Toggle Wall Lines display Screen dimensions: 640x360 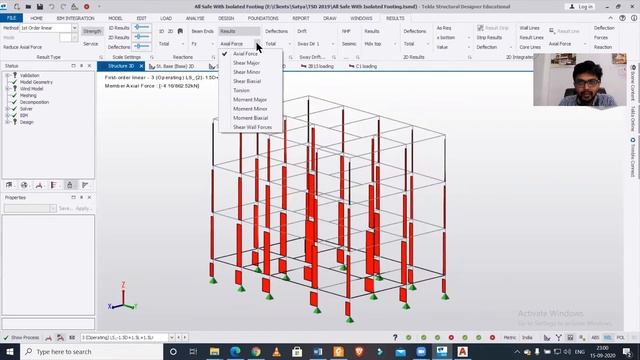pos(529,28)
